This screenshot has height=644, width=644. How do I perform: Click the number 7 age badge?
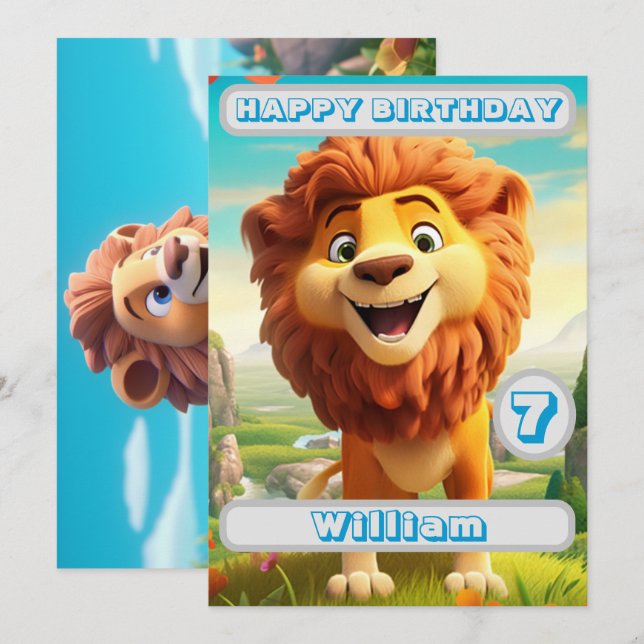tap(534, 414)
